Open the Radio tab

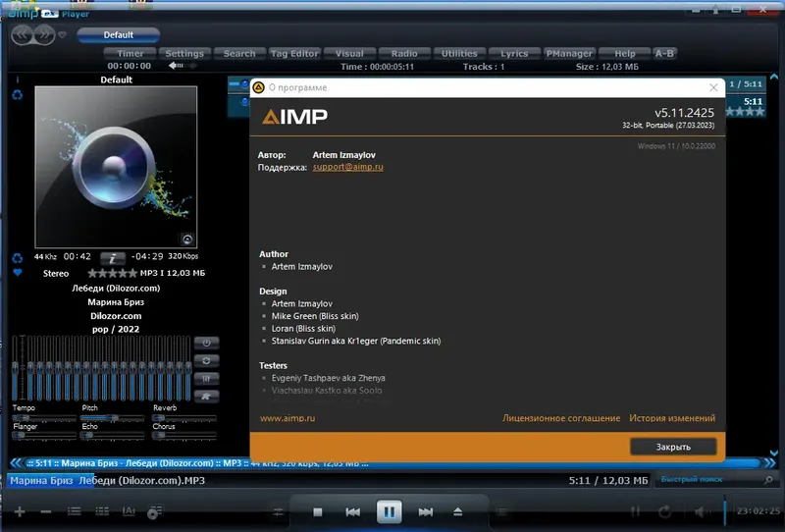click(x=404, y=54)
